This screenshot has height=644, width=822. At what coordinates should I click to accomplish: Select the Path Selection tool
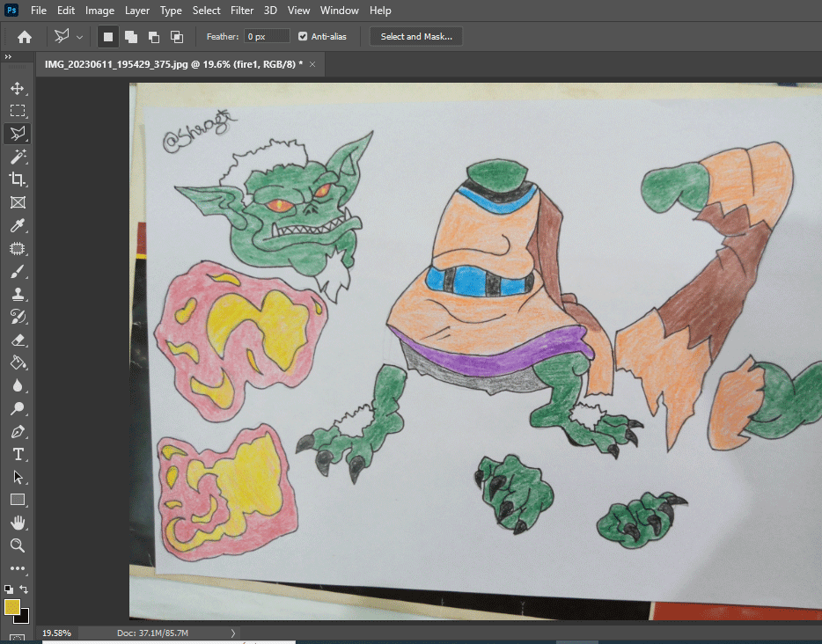[18, 478]
